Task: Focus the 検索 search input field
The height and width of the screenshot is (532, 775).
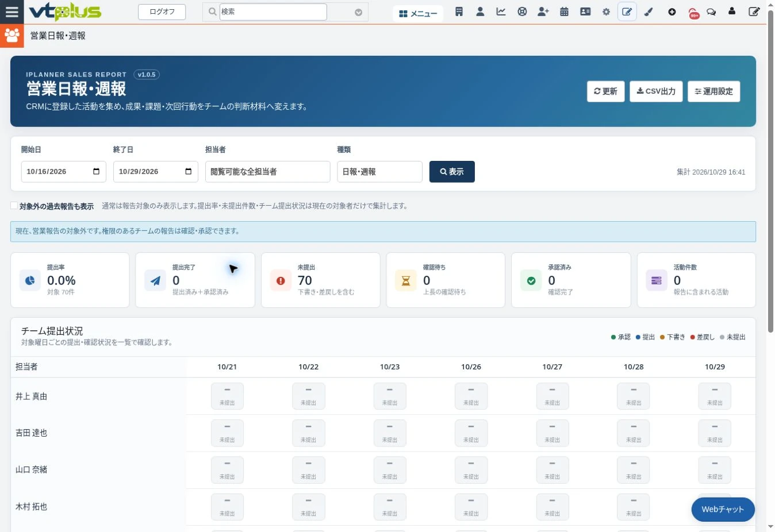Action: (x=273, y=11)
